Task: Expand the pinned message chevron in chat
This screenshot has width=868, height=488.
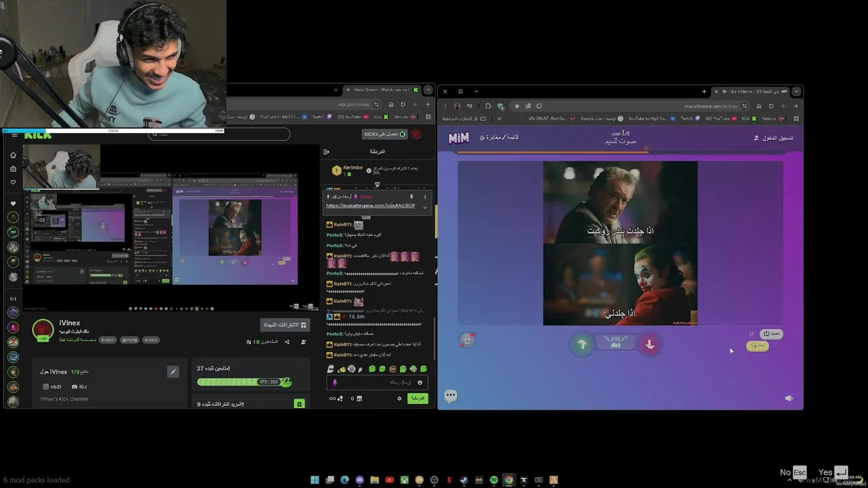Action: [x=425, y=207]
